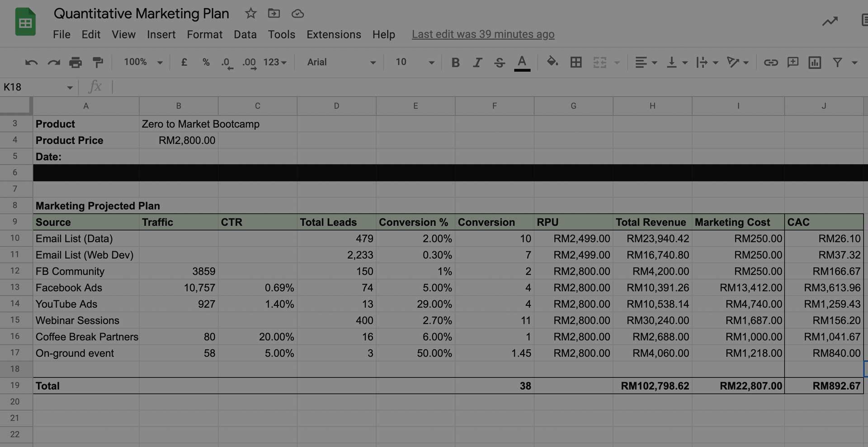This screenshot has height=447, width=868.
Task: Apply bold formatting
Action: pos(455,62)
